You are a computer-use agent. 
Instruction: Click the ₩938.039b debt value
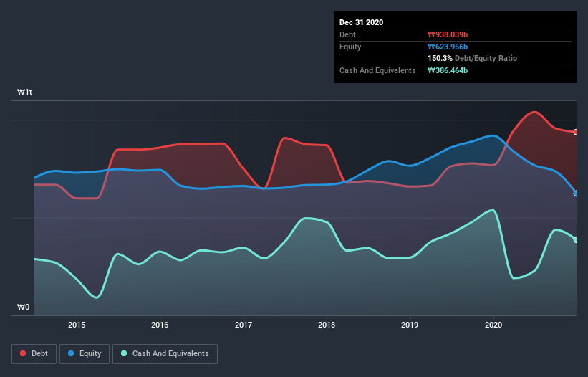pyautogui.click(x=448, y=34)
